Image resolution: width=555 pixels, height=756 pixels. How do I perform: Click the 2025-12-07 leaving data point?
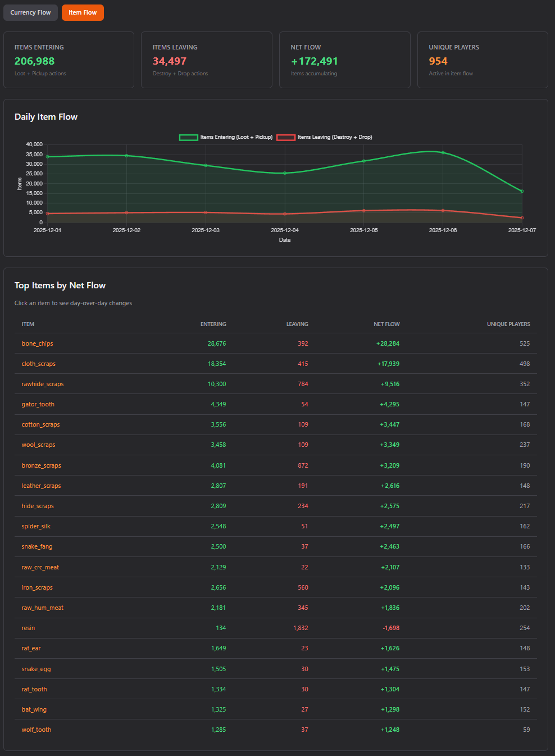pos(522,218)
